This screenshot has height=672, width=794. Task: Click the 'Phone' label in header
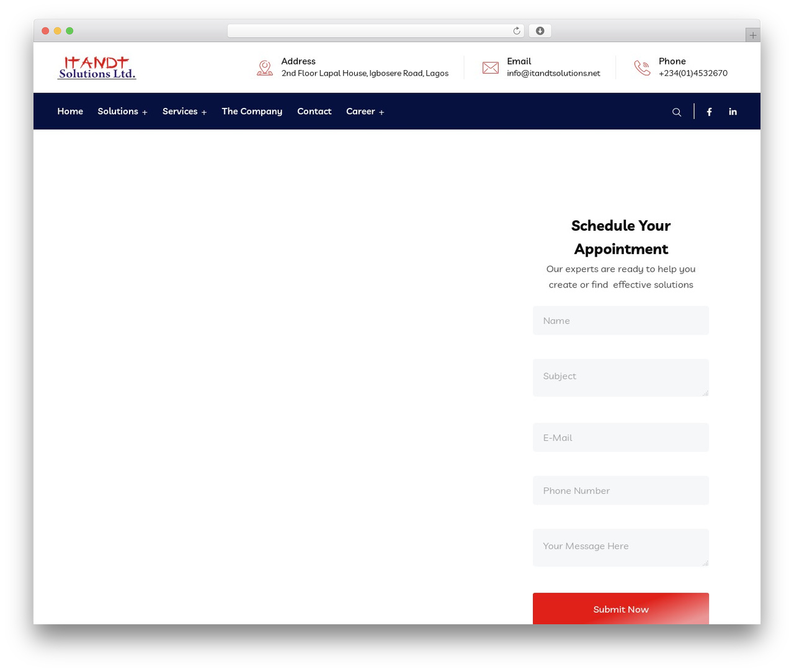(672, 61)
